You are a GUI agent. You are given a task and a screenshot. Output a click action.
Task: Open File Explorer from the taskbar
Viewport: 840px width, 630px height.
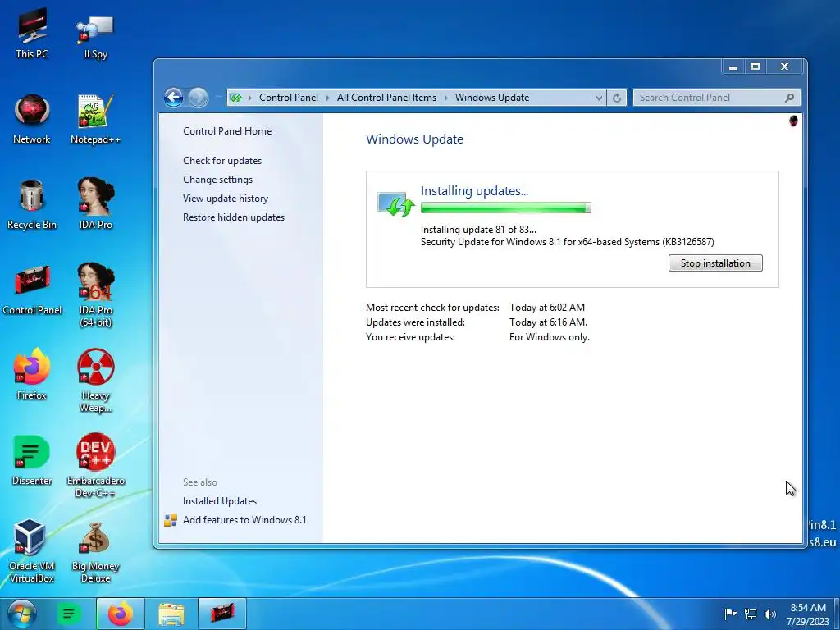coord(171,614)
